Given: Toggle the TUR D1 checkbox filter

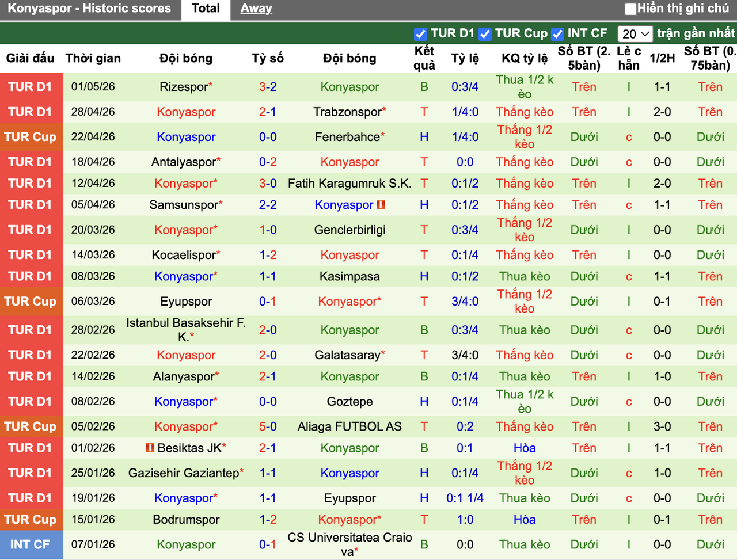Looking at the screenshot, I should [420, 34].
